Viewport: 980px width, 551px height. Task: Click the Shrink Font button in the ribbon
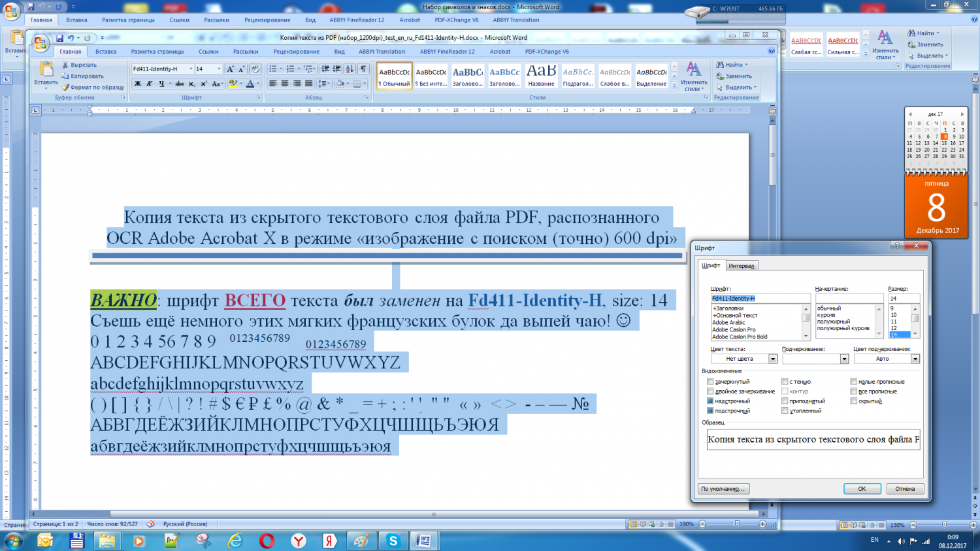click(x=241, y=69)
